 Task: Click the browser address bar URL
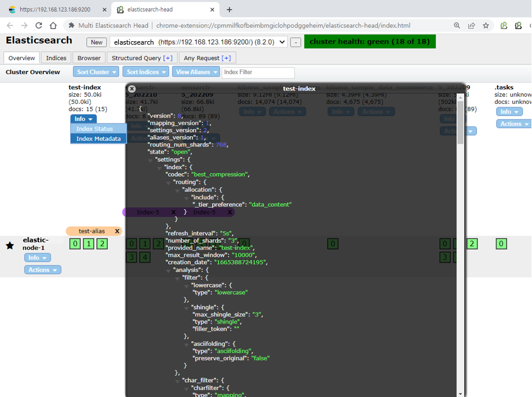pos(283,26)
